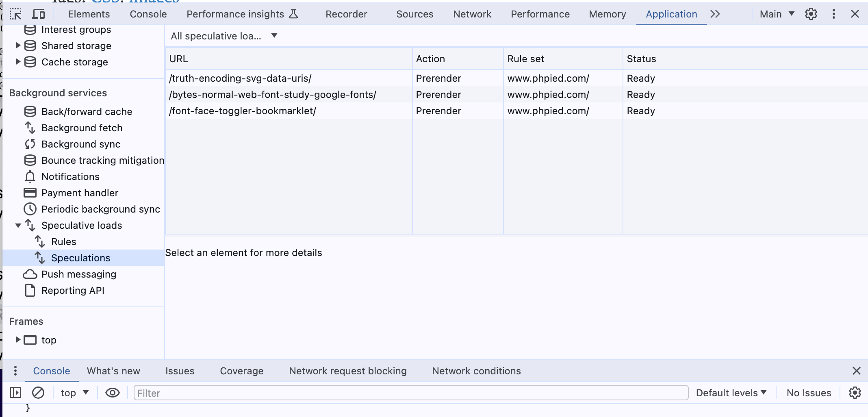Toggle the device toolbar icon
868x417 pixels.
coord(39,14)
